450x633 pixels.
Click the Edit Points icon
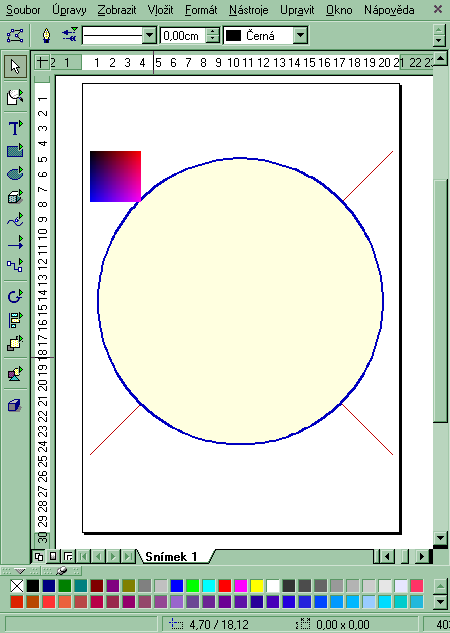pyautogui.click(x=15, y=36)
